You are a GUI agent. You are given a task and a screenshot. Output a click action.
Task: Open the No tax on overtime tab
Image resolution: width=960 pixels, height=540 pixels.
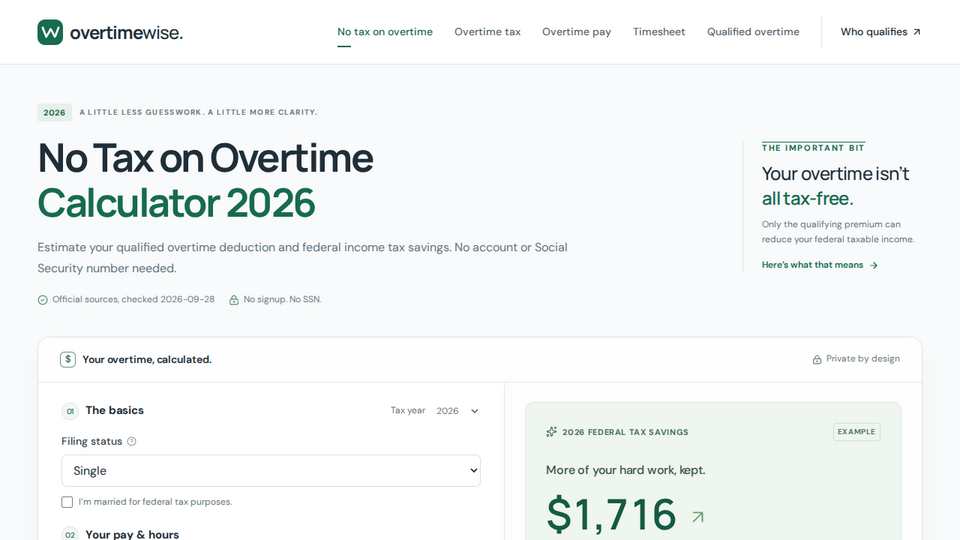click(x=384, y=32)
